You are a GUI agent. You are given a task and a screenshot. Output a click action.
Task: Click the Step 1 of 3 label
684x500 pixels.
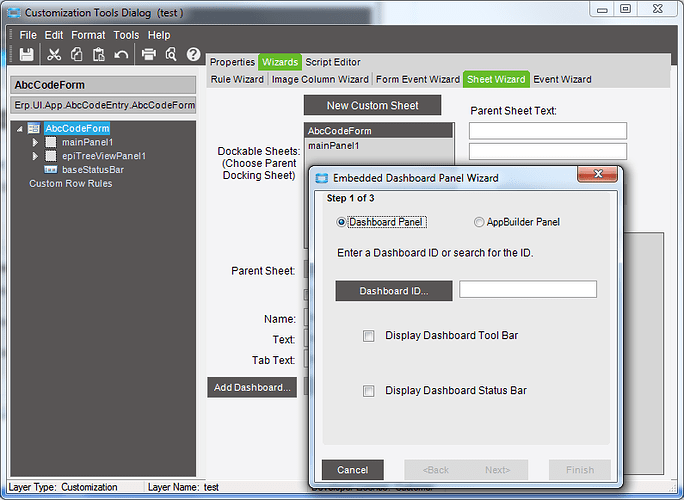pyautogui.click(x=350, y=199)
